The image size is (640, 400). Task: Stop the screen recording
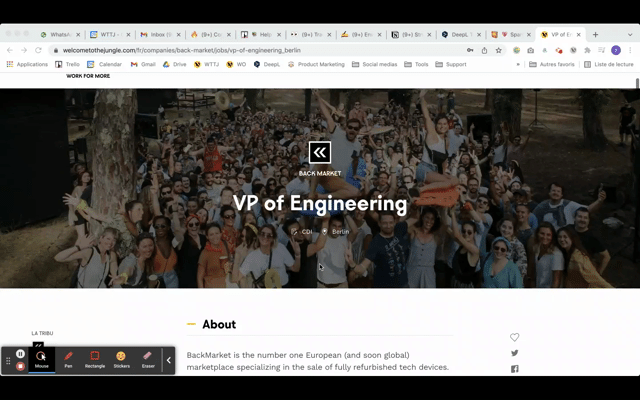tap(20, 367)
